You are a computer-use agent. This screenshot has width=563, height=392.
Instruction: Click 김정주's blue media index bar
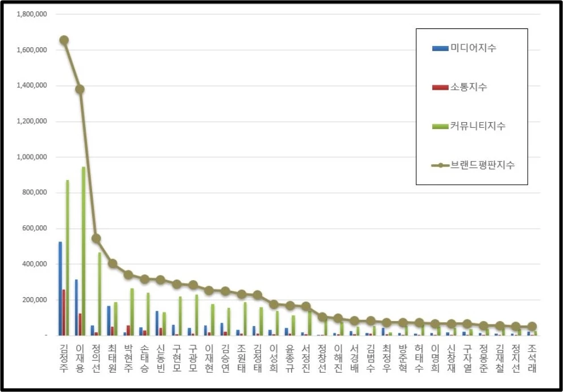click(60, 289)
